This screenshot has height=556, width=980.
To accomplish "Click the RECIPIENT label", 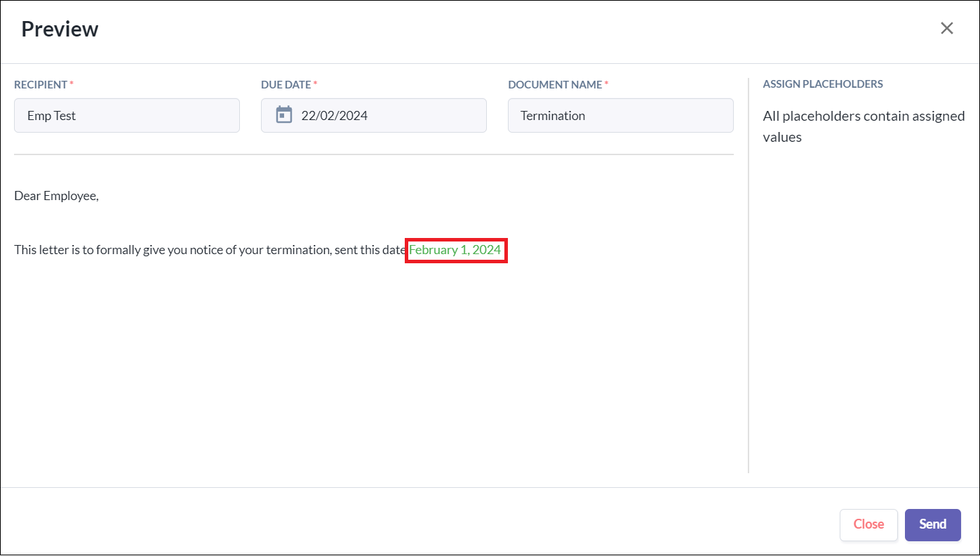I will pyautogui.click(x=41, y=84).
